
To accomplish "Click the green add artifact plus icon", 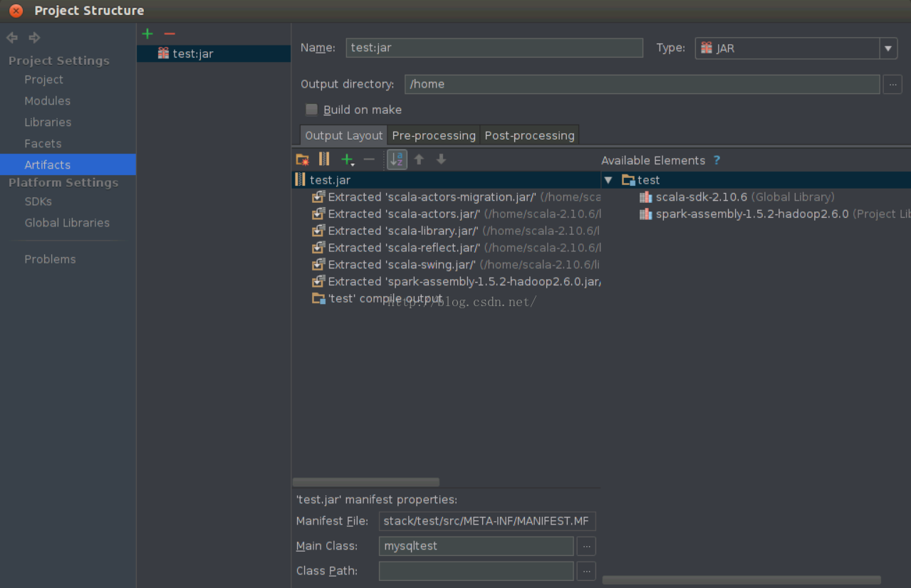I will pyautogui.click(x=147, y=33).
